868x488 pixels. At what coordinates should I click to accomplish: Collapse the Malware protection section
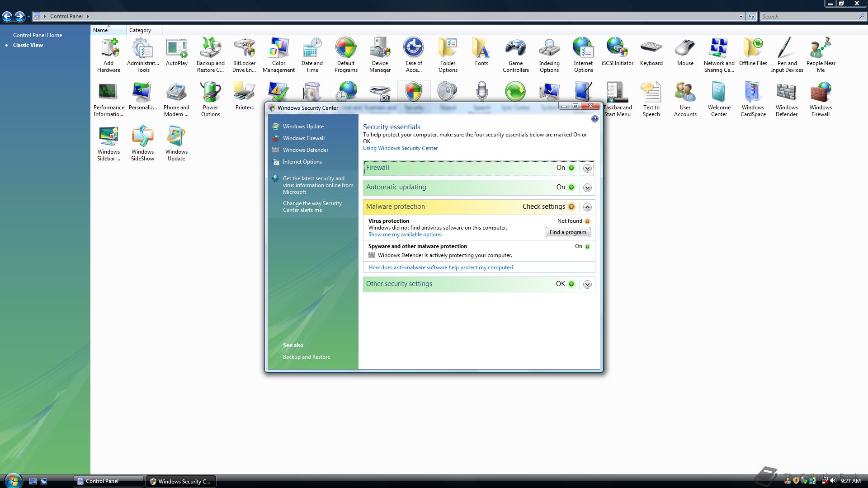point(587,207)
